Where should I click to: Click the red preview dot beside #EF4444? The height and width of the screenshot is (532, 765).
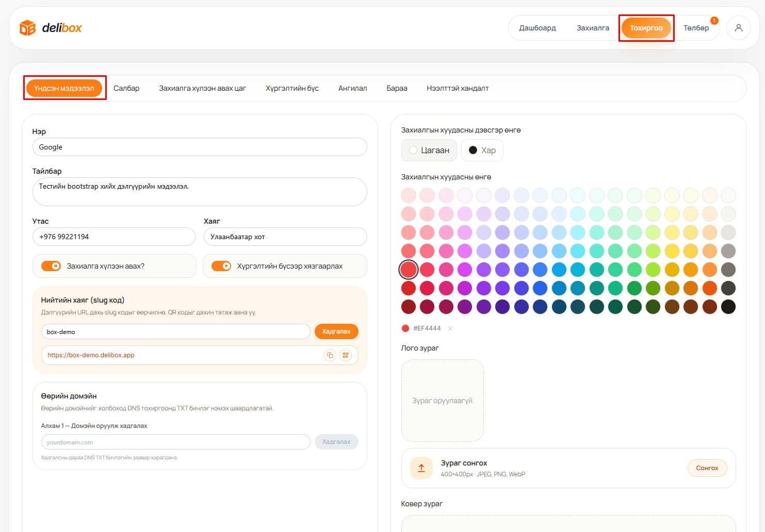point(405,328)
